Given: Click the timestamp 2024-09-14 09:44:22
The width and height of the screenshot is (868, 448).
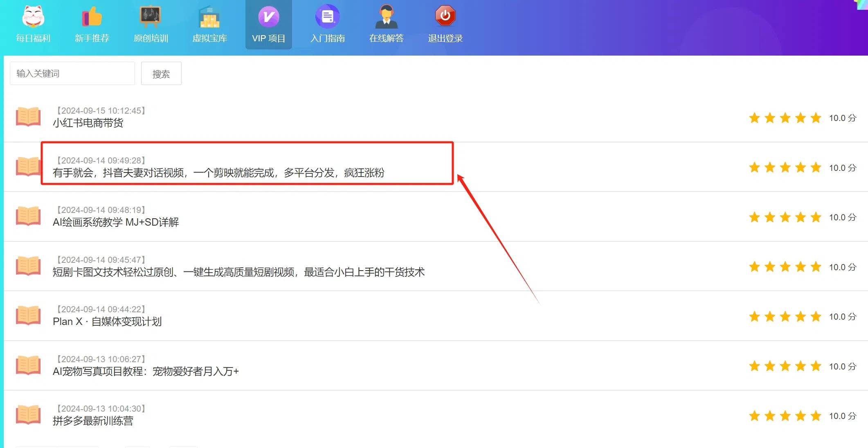Looking at the screenshot, I should tap(101, 309).
